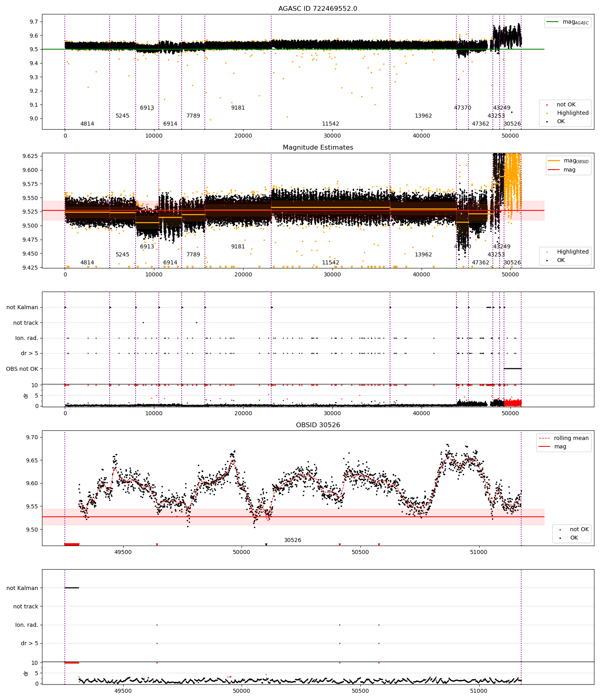Click OBSID label "9181" in Magnitude Estimates plot
Viewport: 600px width, 700px height.
click(238, 247)
